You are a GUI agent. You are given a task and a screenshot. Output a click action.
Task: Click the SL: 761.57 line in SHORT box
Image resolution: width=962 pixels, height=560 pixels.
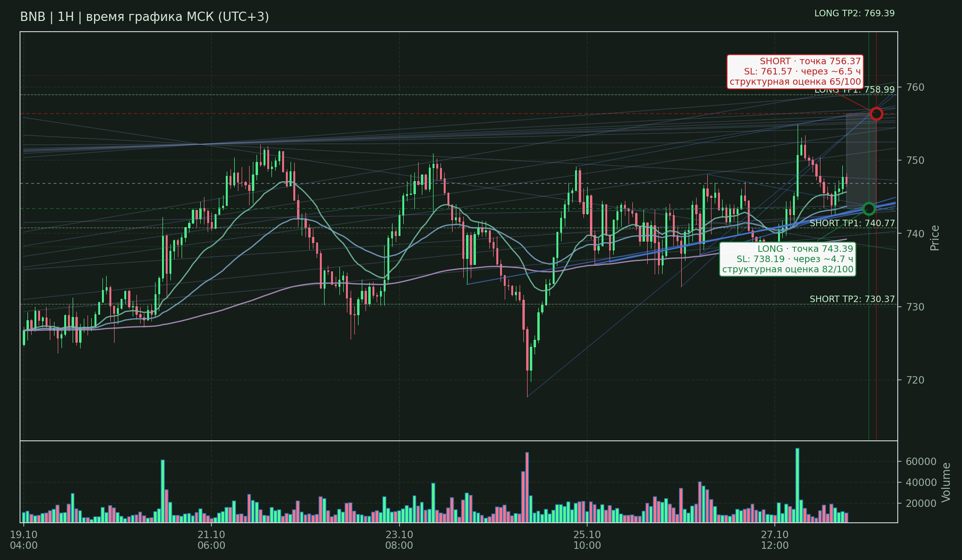(x=802, y=72)
